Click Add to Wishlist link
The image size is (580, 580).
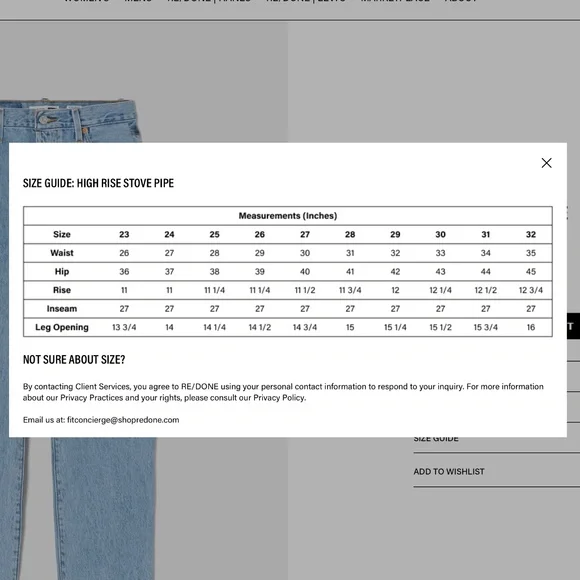[x=449, y=472]
